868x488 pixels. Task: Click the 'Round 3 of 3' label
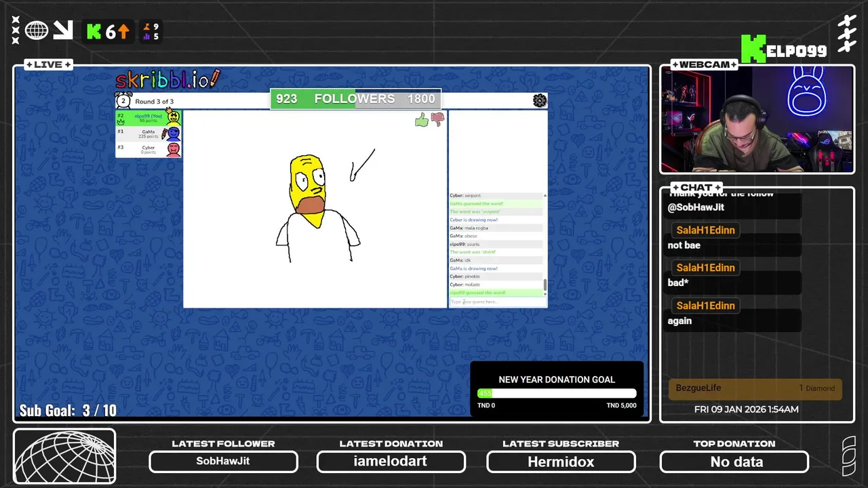[x=154, y=102]
